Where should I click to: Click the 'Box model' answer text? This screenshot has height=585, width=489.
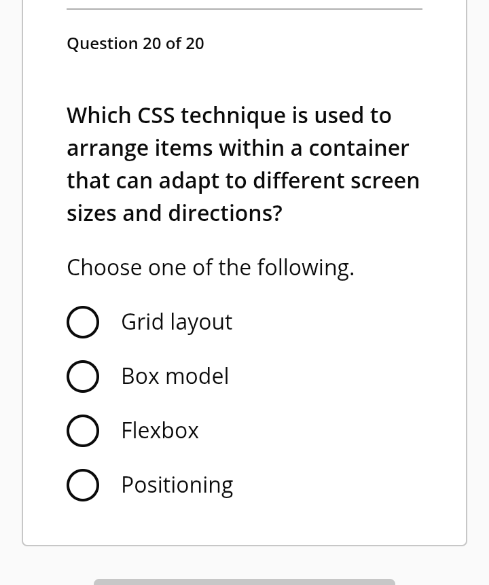[x=175, y=376]
